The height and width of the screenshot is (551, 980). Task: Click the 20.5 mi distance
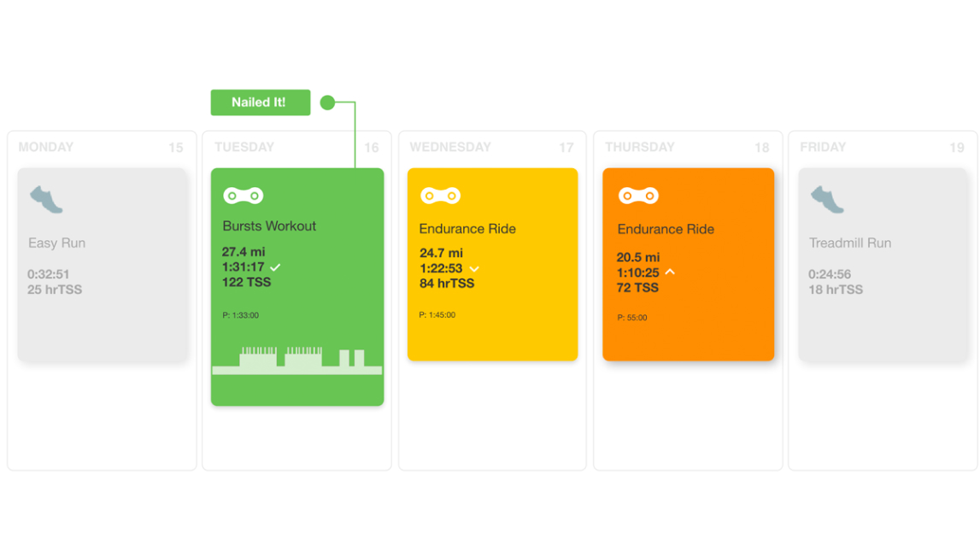638,257
